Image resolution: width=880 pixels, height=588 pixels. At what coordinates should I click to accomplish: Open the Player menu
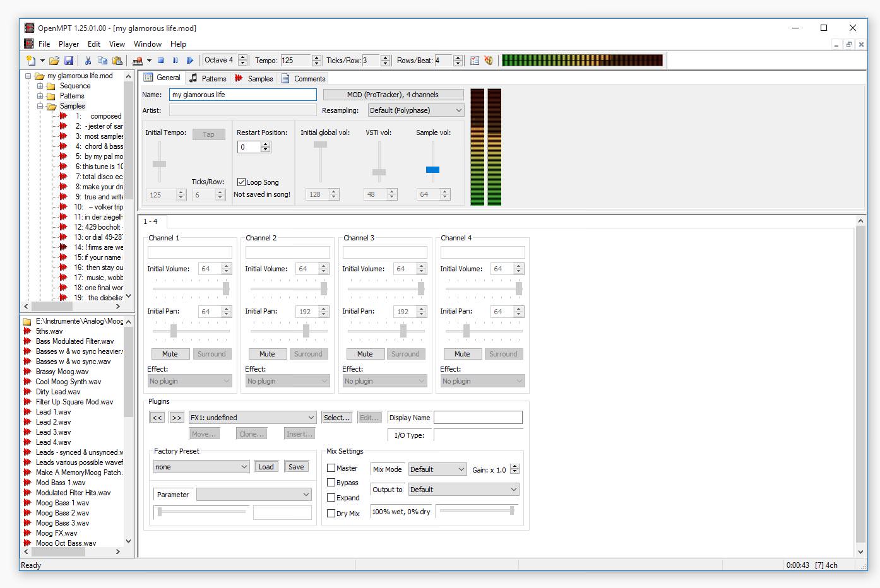tap(69, 44)
